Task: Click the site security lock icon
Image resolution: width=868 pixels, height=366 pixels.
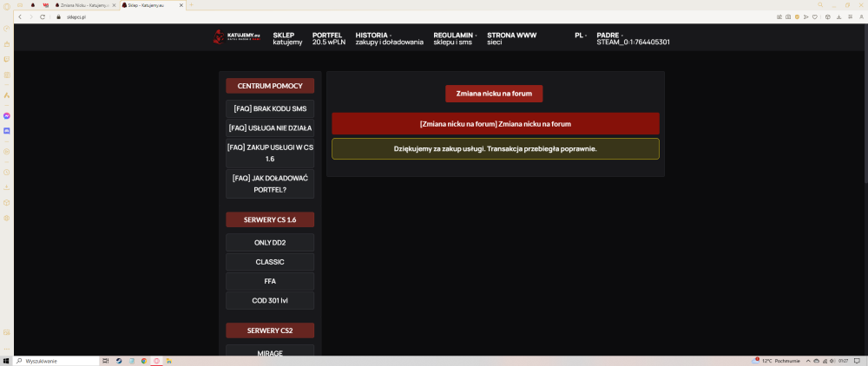Action: tap(57, 17)
